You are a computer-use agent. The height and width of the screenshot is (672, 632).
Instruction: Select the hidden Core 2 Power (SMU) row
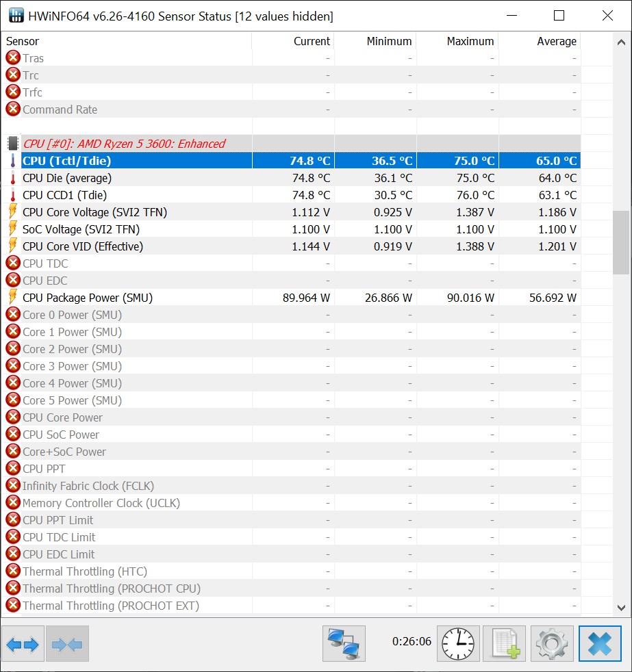click(291, 349)
